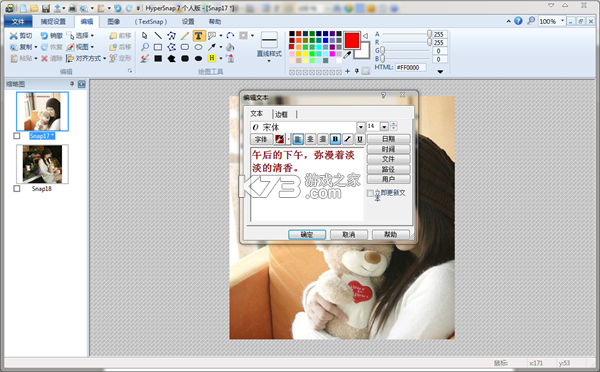Select the hollow rounded rectangle tool
600x372 pixels.
[185, 47]
